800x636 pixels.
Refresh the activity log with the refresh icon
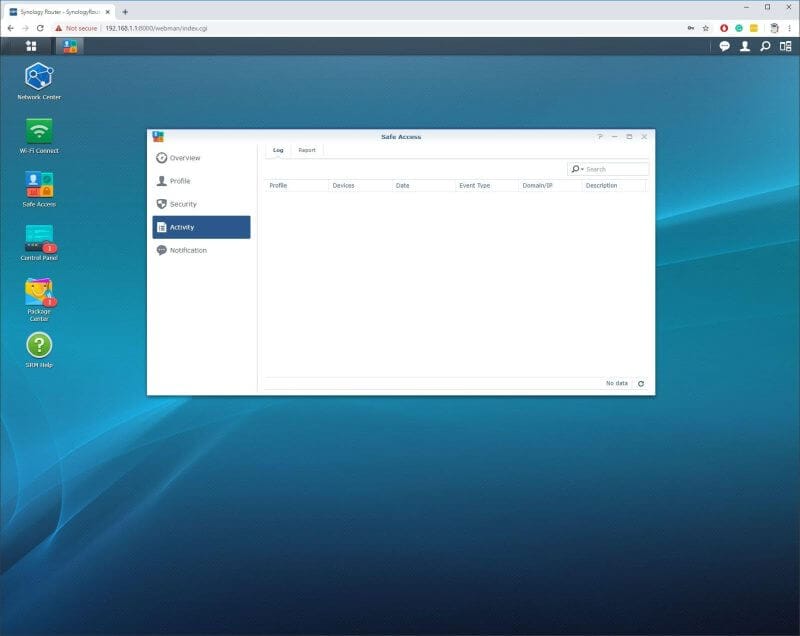click(639, 383)
